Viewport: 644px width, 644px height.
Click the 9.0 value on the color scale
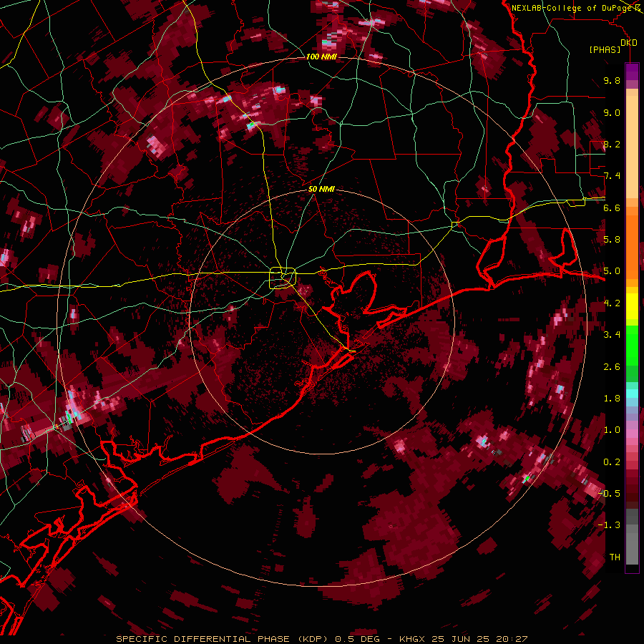tap(612, 112)
